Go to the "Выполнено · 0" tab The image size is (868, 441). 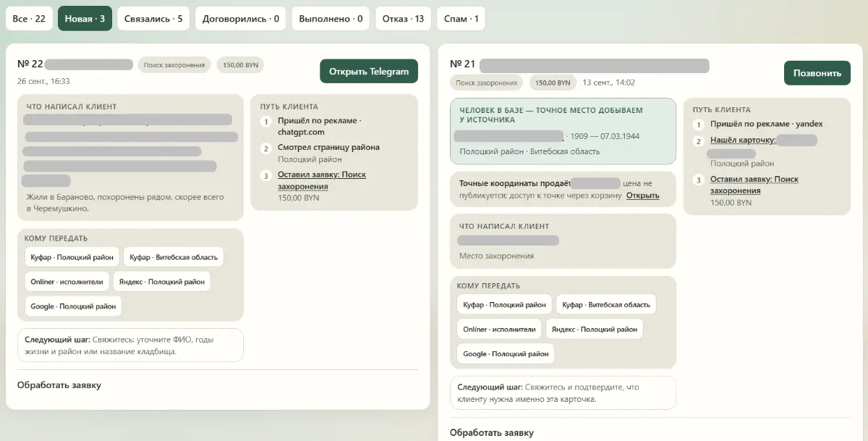[331, 19]
